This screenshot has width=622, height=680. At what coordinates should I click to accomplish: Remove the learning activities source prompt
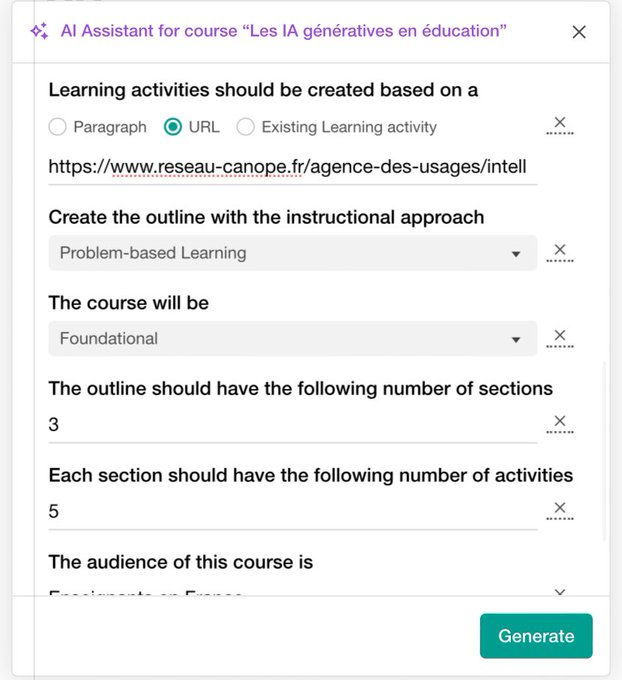(x=560, y=124)
